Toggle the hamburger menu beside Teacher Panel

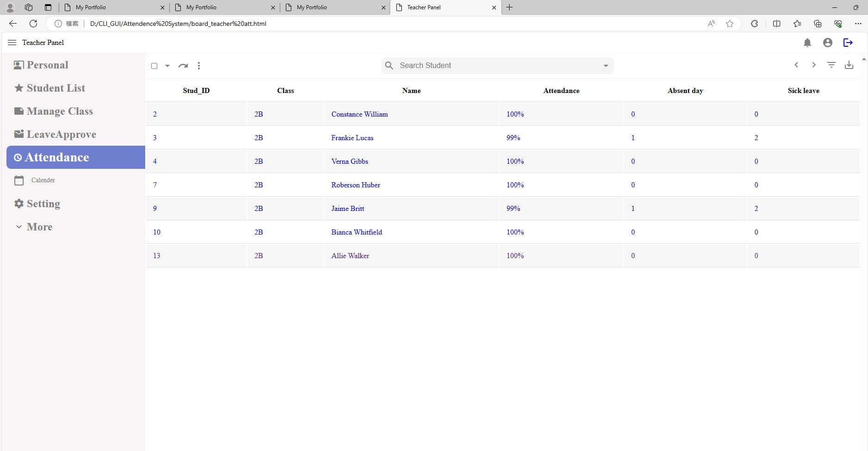pyautogui.click(x=12, y=43)
